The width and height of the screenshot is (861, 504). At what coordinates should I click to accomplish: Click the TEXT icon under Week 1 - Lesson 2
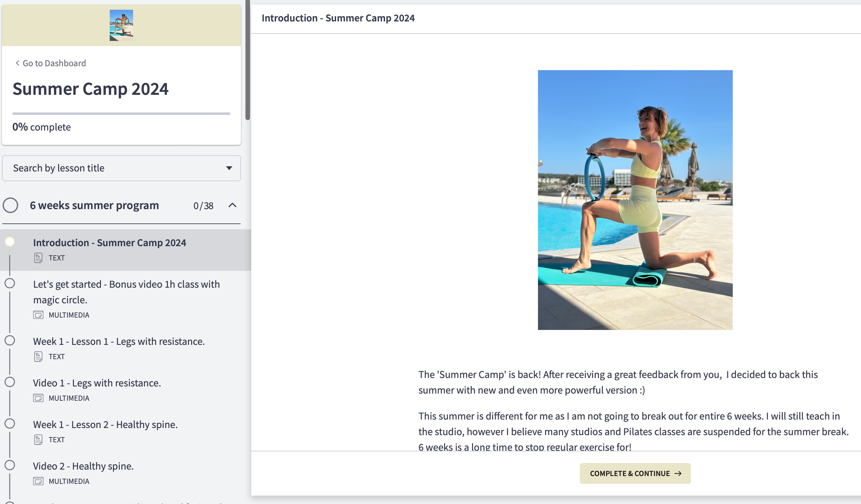(x=39, y=440)
